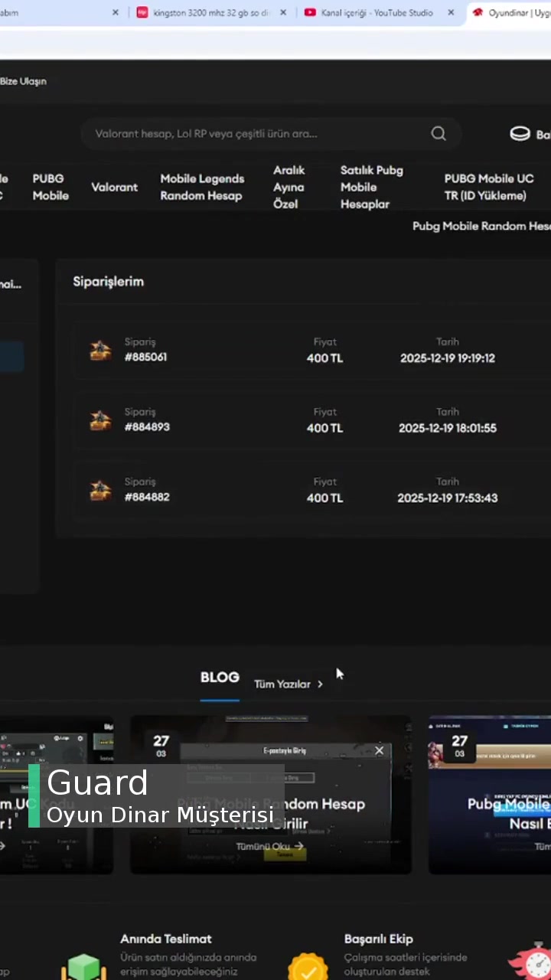Open Valorant category
The height and width of the screenshot is (980, 551).
(x=115, y=187)
